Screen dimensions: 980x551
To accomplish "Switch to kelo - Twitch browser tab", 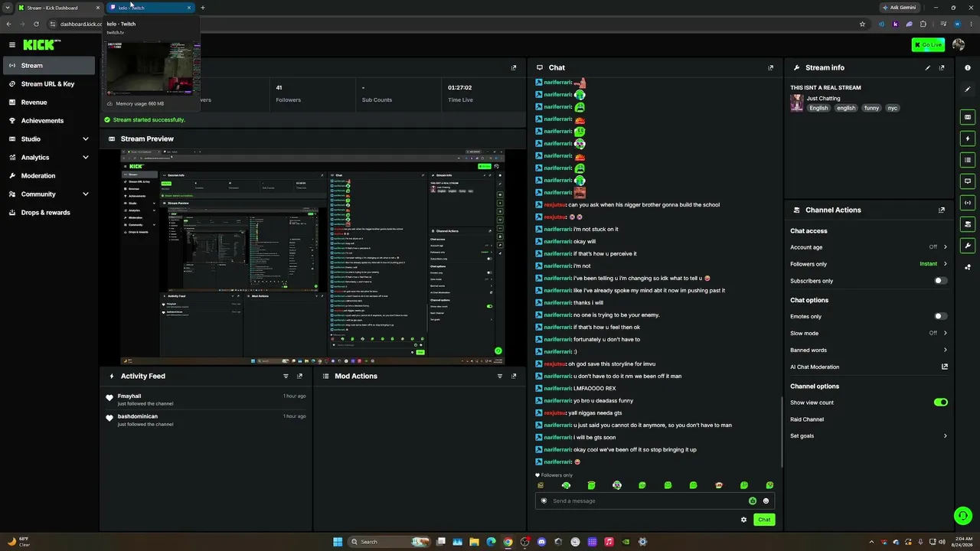I will [x=150, y=8].
